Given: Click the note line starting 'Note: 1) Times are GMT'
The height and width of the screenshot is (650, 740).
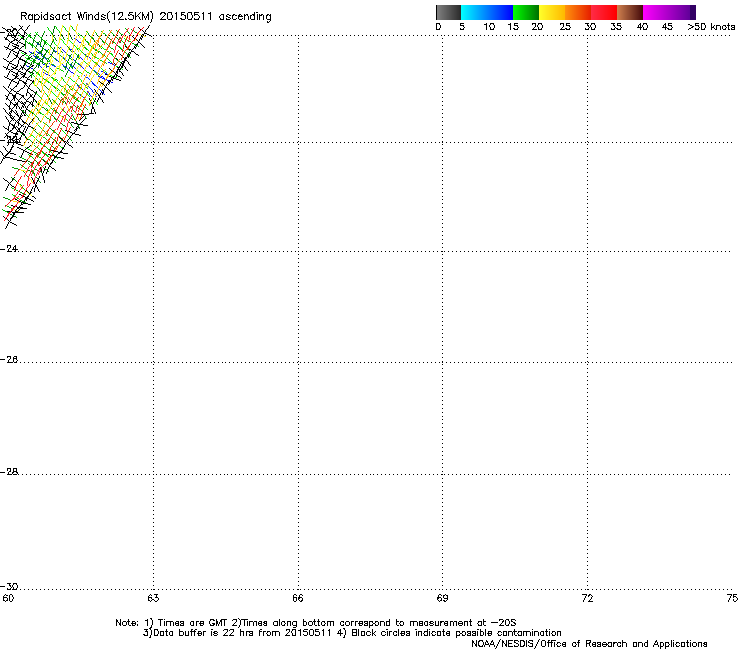Looking at the screenshot, I should click(316, 623).
